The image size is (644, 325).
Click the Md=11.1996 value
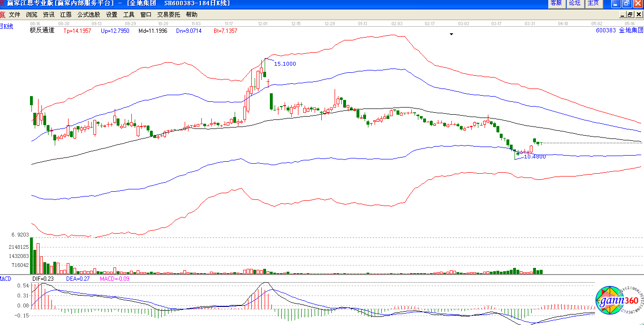pyautogui.click(x=153, y=31)
